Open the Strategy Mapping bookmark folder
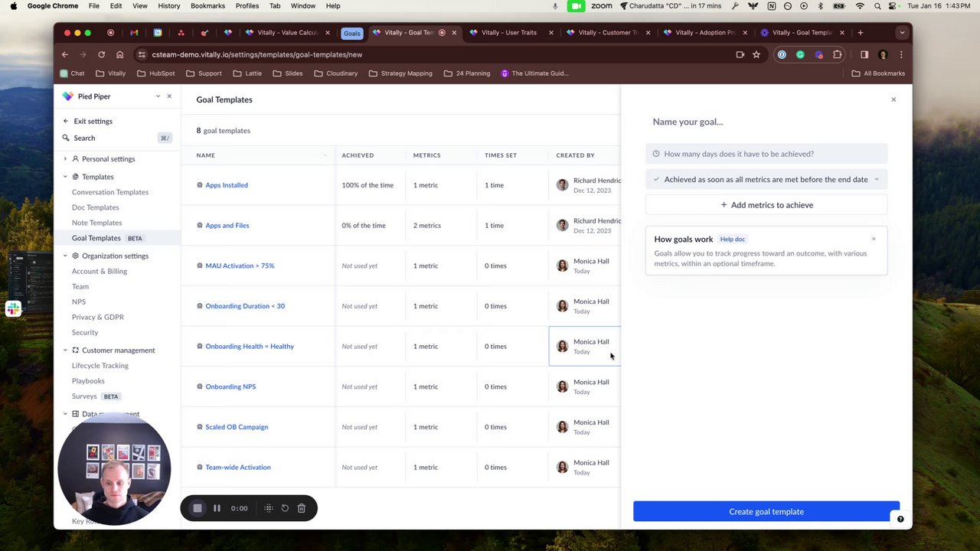Image resolution: width=980 pixels, height=551 pixels. tap(400, 73)
